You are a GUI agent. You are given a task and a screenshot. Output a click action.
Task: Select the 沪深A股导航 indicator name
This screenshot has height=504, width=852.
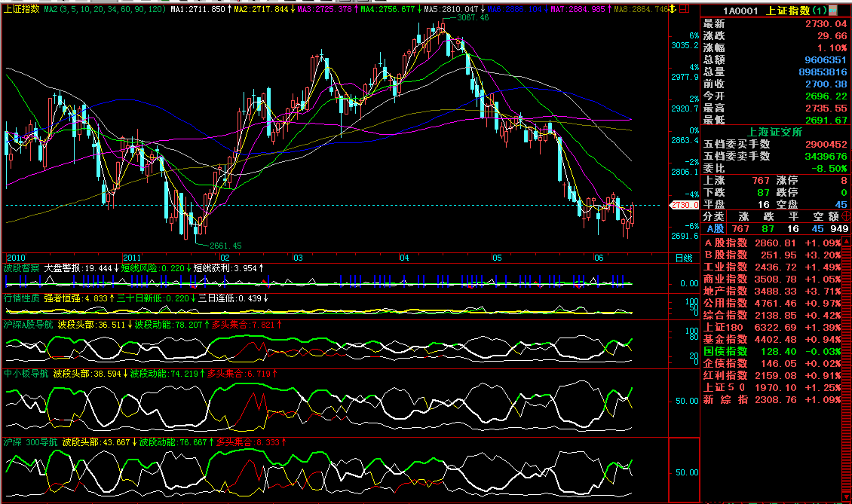[x=29, y=325]
